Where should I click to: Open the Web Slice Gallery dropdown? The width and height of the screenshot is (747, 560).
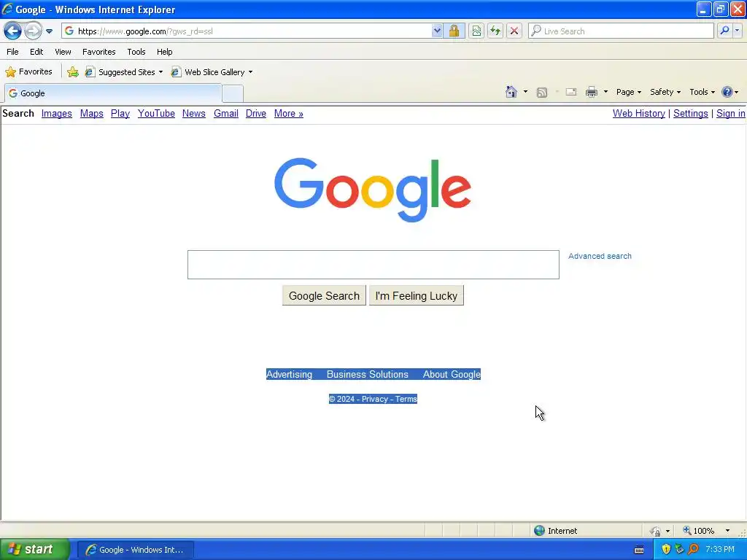(x=212, y=72)
